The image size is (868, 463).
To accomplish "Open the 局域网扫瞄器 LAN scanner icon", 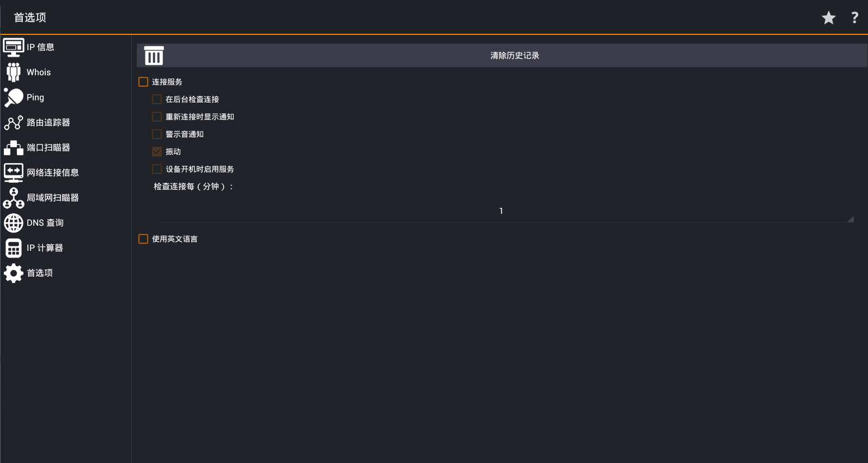I will tap(14, 198).
